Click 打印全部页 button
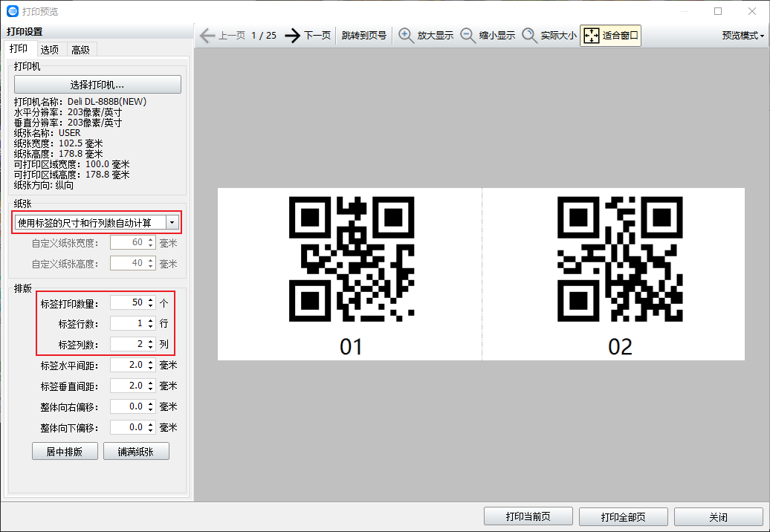Viewport: 770px width, 532px height. [x=623, y=516]
